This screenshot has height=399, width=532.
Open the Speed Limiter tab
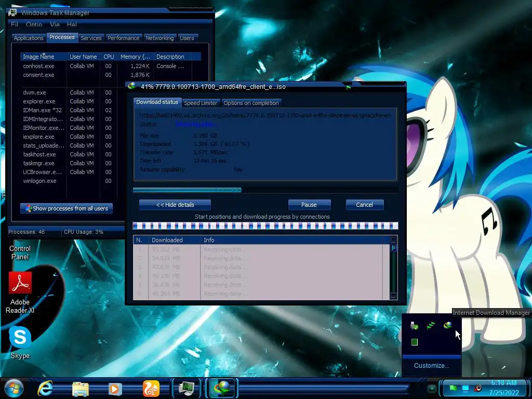(201, 103)
